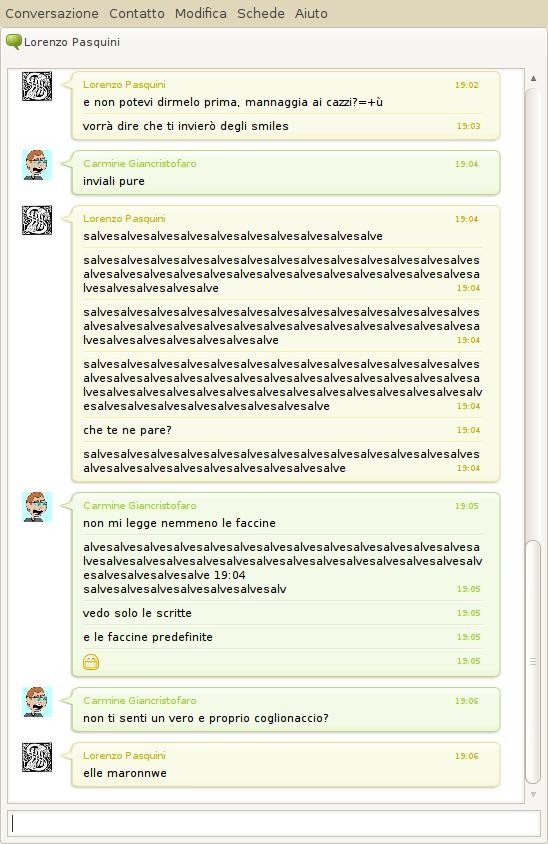Open the Conversazione menu

click(52, 13)
